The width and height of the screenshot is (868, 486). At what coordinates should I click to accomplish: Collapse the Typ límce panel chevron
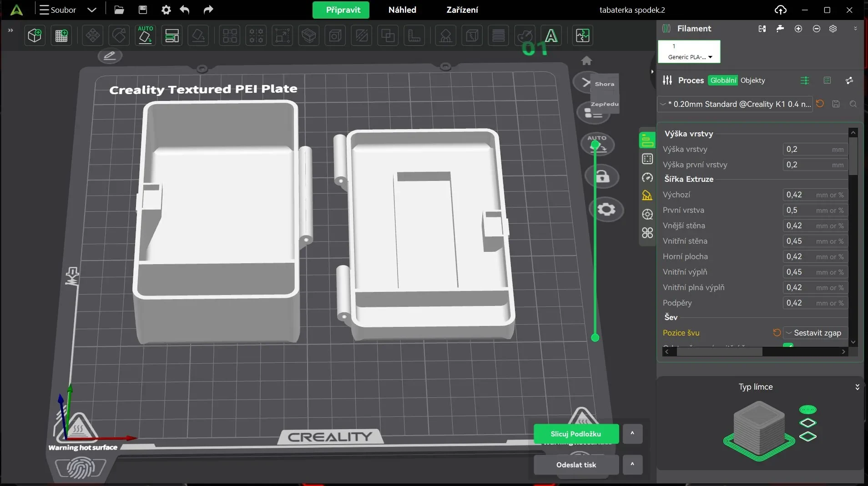pyautogui.click(x=857, y=387)
